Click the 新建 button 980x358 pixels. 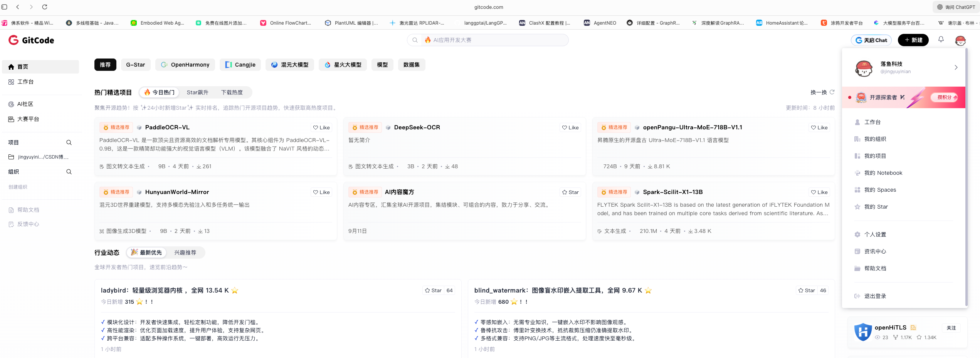(913, 40)
